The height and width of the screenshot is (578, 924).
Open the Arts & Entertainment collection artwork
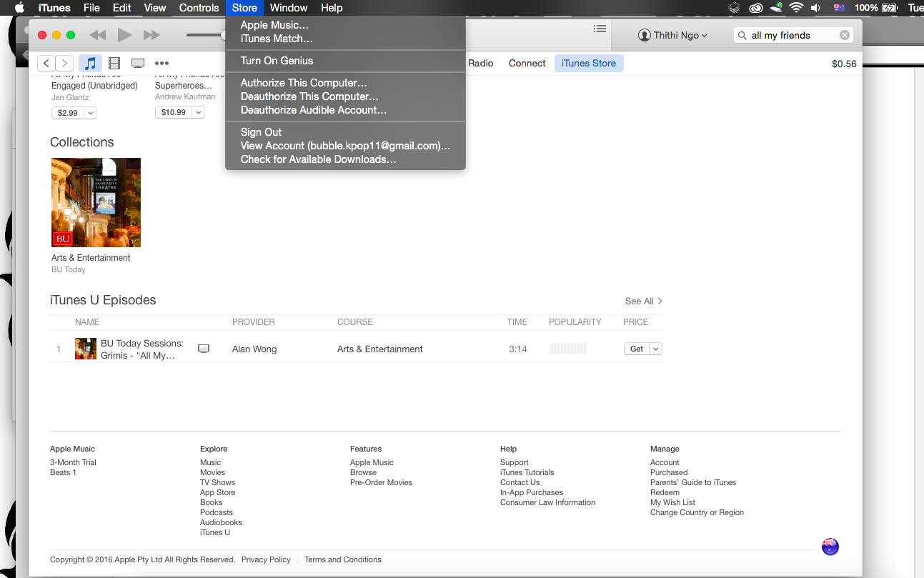click(96, 203)
